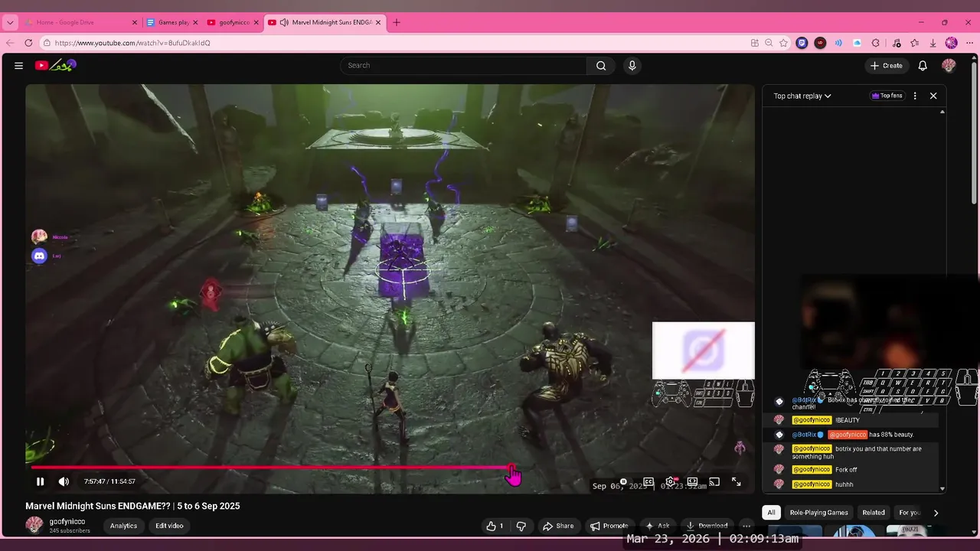Select the All filter chip
The width and height of the screenshot is (980, 551).
[x=771, y=513]
